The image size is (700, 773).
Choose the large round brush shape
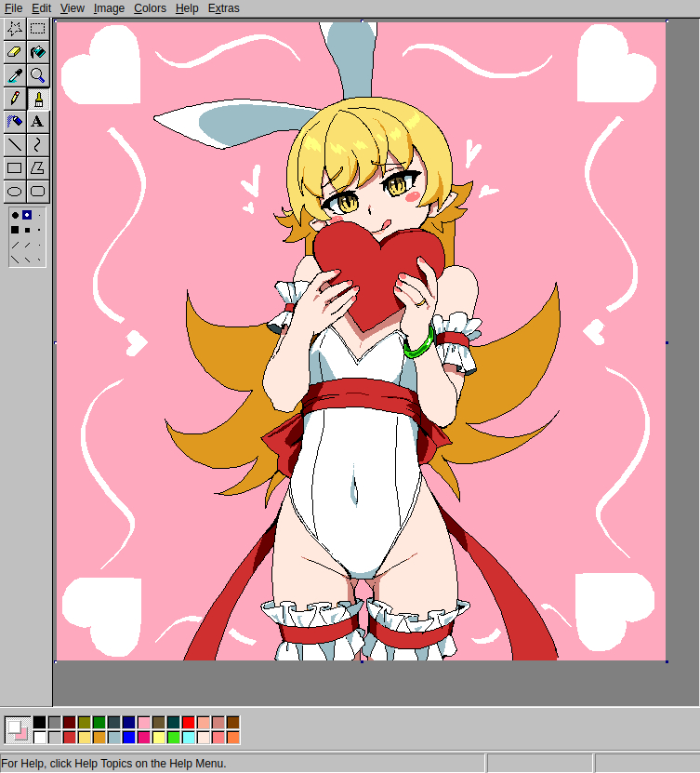[x=15, y=215]
